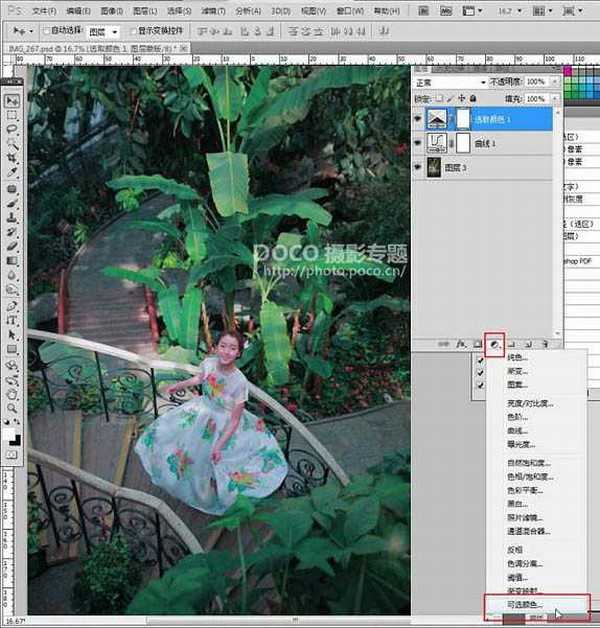Click the add layer mask icon
Screen dimensions: 600x628
[479, 344]
